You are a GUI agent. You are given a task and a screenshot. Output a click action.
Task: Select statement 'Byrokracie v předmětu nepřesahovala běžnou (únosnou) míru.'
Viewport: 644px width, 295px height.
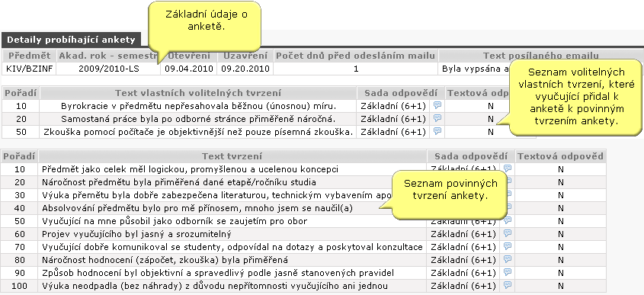pyautogui.click(x=198, y=106)
